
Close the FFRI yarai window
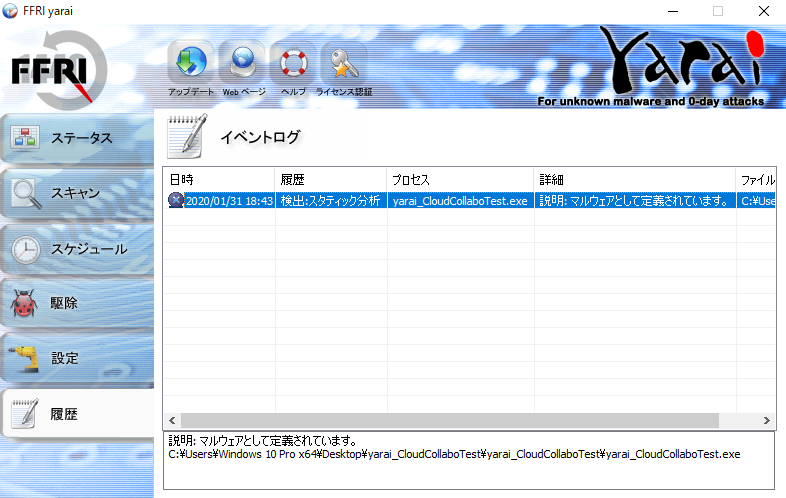pyautogui.click(x=763, y=11)
